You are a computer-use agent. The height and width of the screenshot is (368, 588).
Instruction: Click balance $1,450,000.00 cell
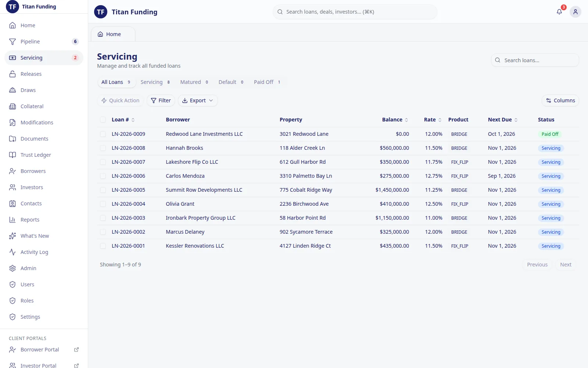[392, 190]
